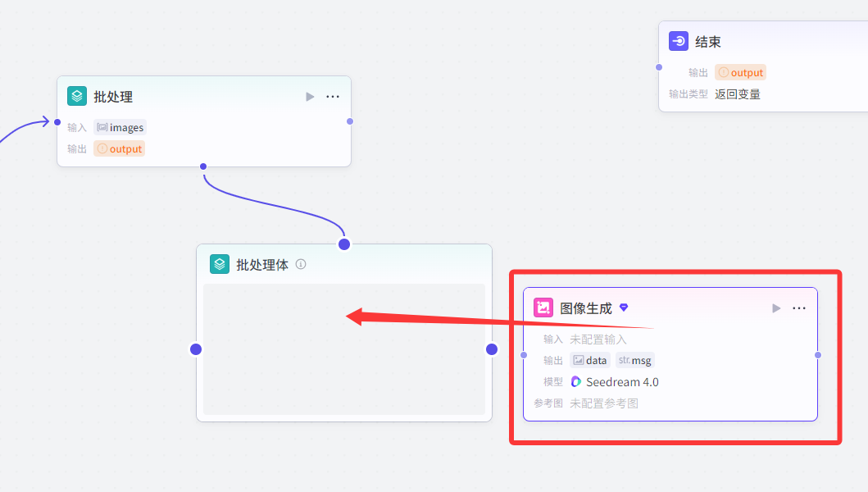Click the orange output tag in 批处理

[120, 148]
